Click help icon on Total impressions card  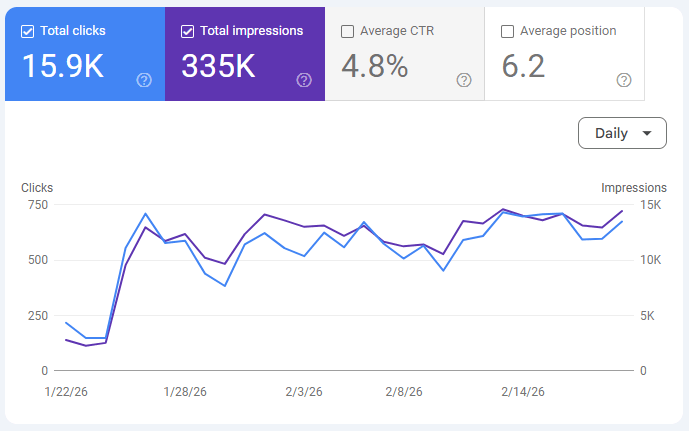pos(304,80)
